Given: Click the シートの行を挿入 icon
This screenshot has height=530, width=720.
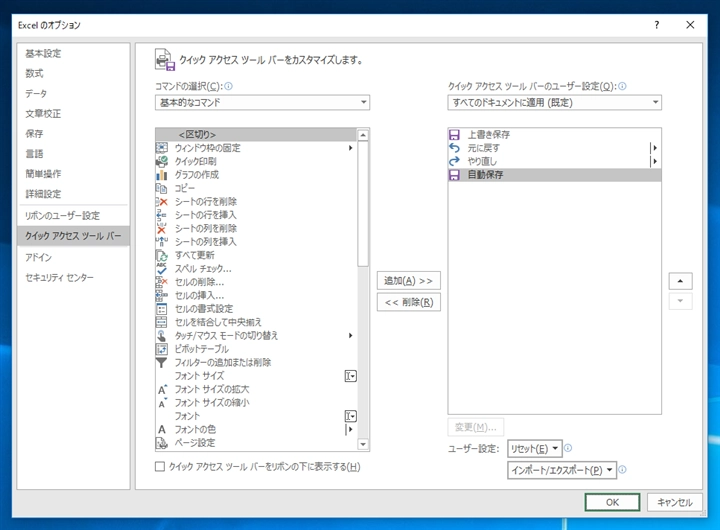Looking at the screenshot, I should (162, 215).
